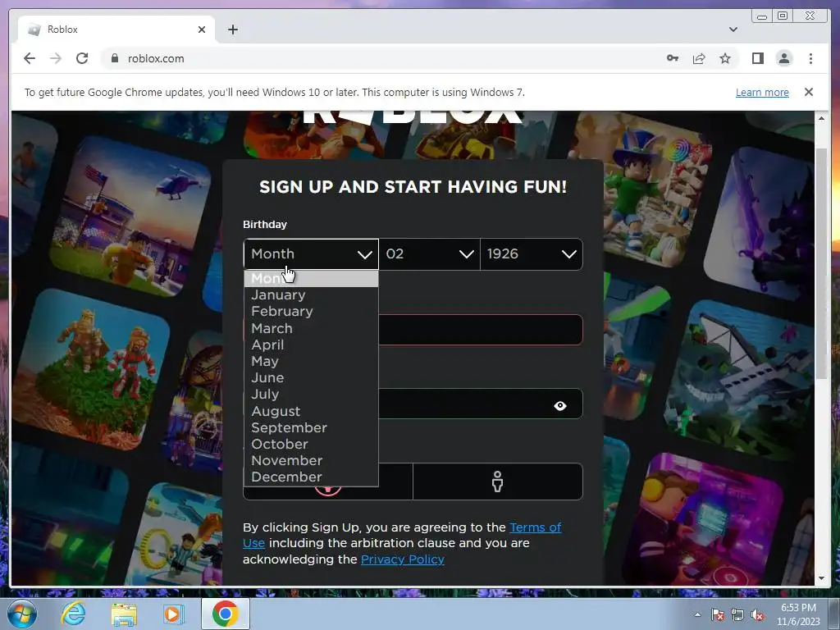Viewport: 840px width, 630px height.
Task: Click the scrollbar up arrow
Action: point(821,118)
